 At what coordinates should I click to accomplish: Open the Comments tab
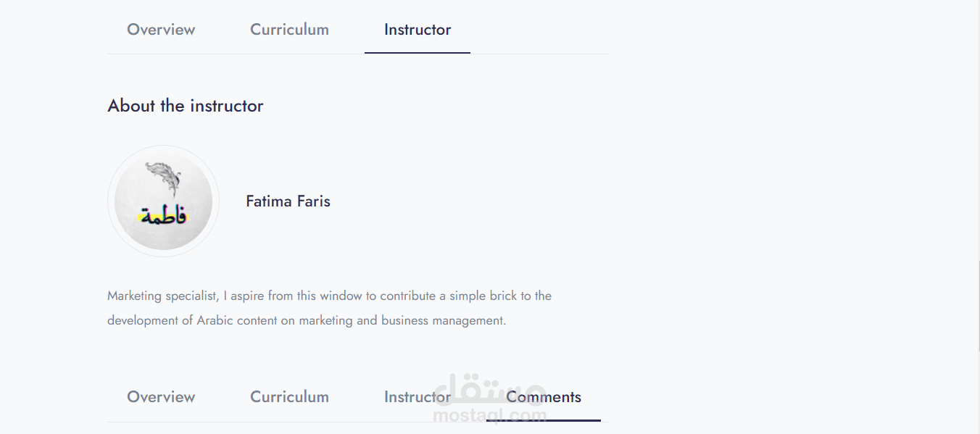pyautogui.click(x=544, y=397)
